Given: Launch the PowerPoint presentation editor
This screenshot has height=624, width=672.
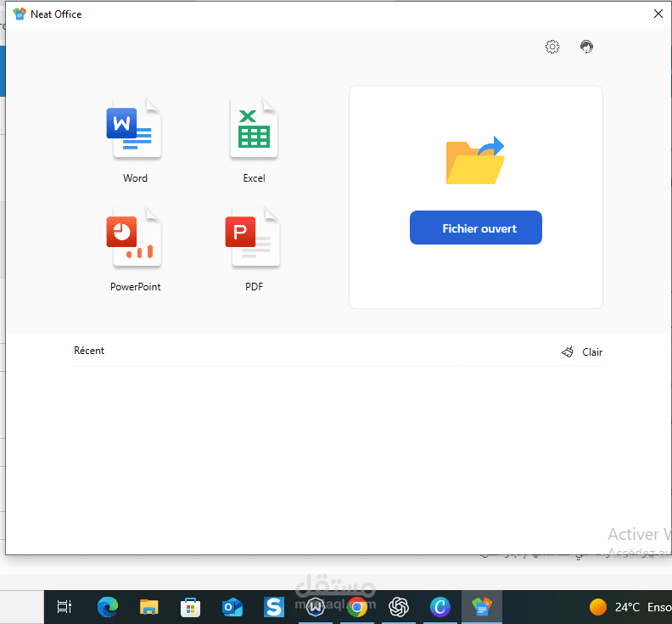Looking at the screenshot, I should (134, 237).
